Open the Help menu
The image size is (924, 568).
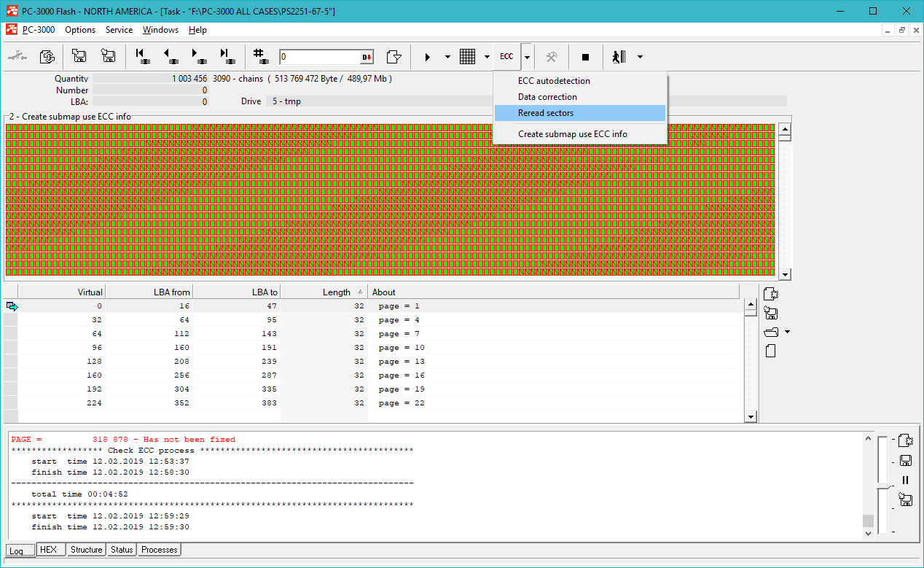(x=197, y=30)
